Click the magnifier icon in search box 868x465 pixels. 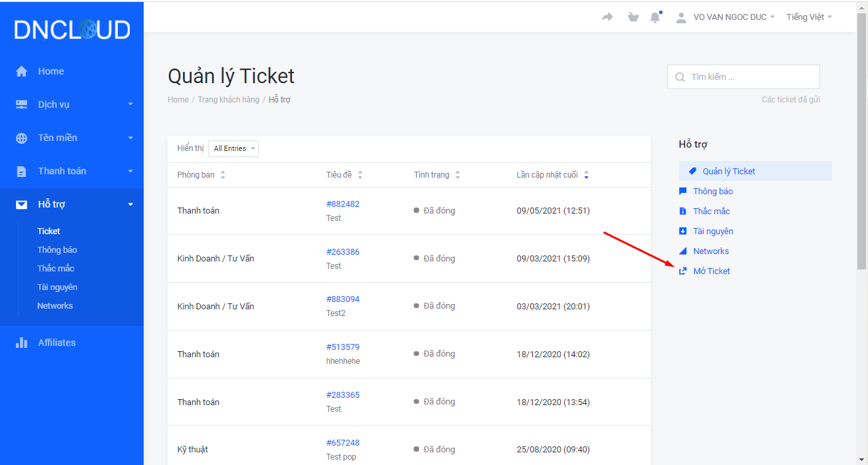pos(680,77)
